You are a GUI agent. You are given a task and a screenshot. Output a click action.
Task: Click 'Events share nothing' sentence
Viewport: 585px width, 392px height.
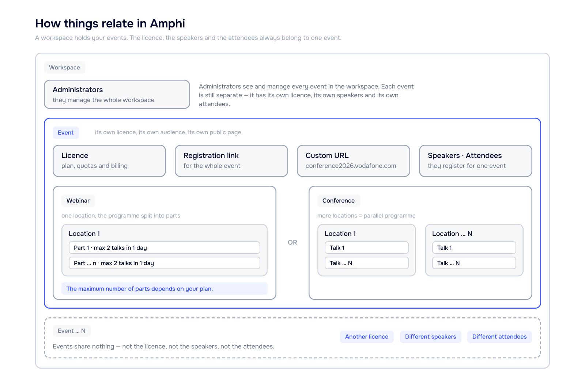point(163,346)
